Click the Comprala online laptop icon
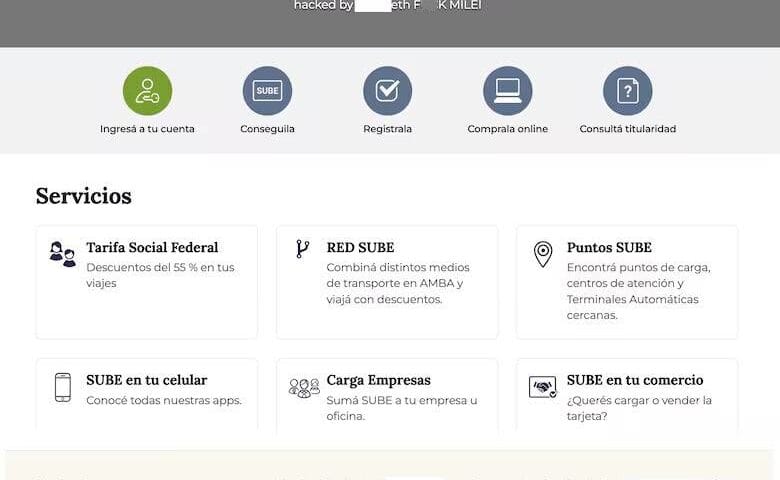780x480 pixels. coord(507,91)
